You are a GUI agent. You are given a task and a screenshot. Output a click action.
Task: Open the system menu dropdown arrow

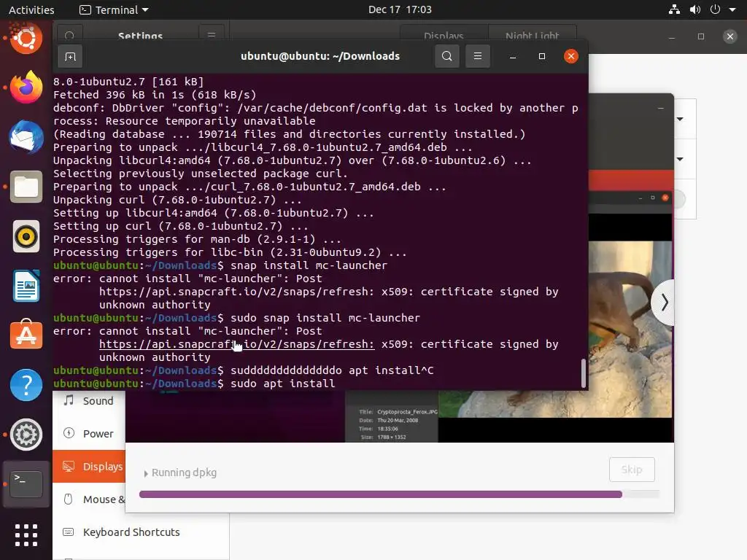[x=732, y=9]
